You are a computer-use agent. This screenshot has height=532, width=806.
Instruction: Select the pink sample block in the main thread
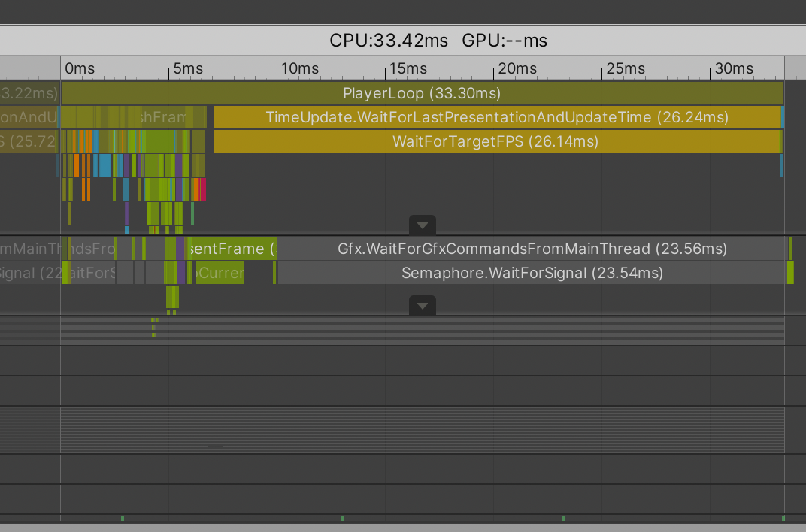point(203,189)
